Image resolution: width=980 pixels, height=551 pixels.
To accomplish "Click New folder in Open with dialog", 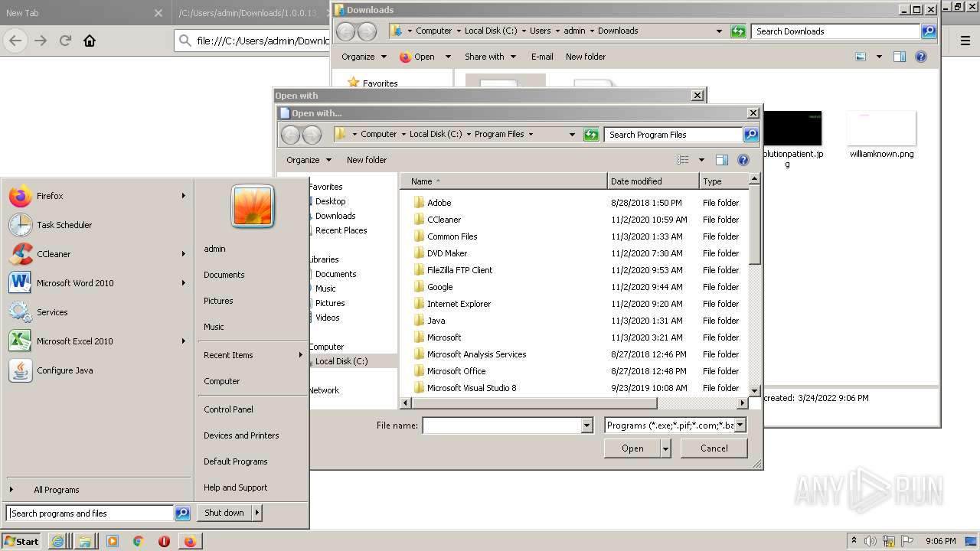I will pos(367,160).
